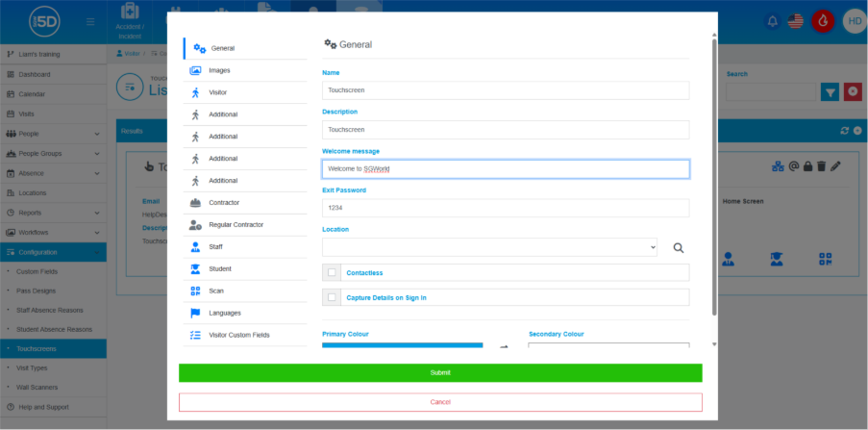Open Pass Designs submenu item
This screenshot has width=868, height=430.
(53, 291)
